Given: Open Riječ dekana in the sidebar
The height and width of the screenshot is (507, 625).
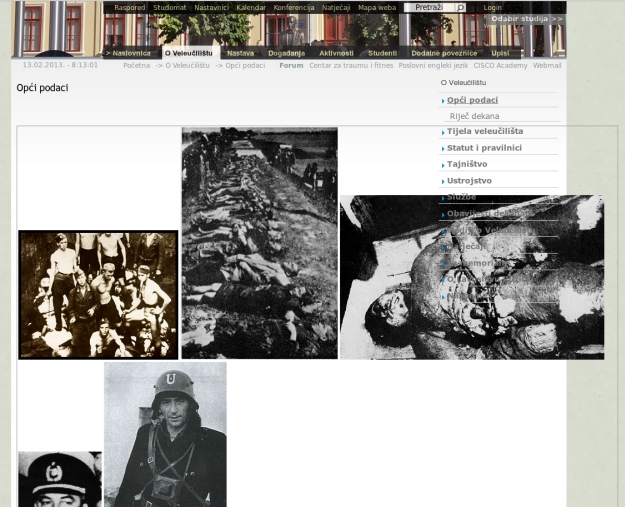Looking at the screenshot, I should [474, 117].
